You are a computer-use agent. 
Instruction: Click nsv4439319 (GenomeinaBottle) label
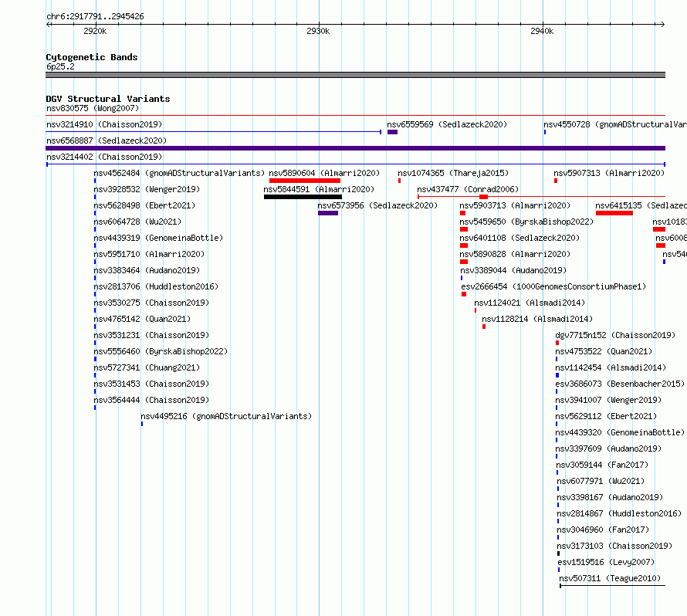[x=158, y=238]
